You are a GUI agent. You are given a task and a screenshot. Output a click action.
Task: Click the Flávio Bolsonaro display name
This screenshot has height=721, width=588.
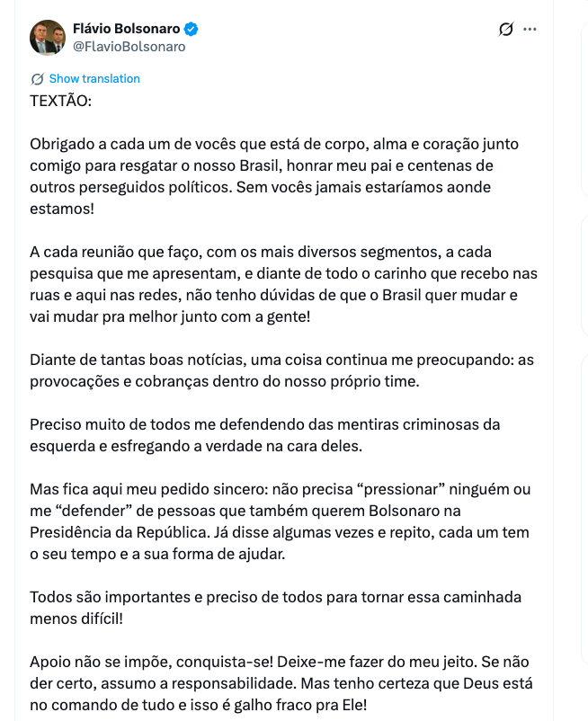click(126, 29)
